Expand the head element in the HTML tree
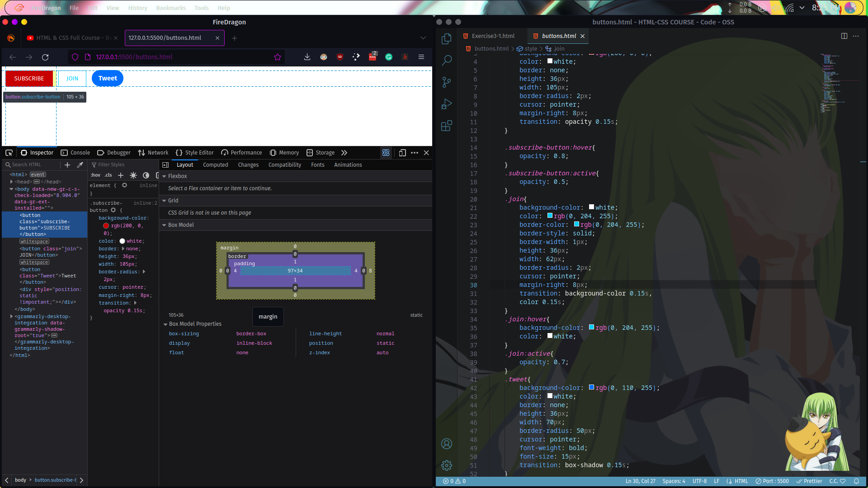868x488 pixels. (x=11, y=182)
